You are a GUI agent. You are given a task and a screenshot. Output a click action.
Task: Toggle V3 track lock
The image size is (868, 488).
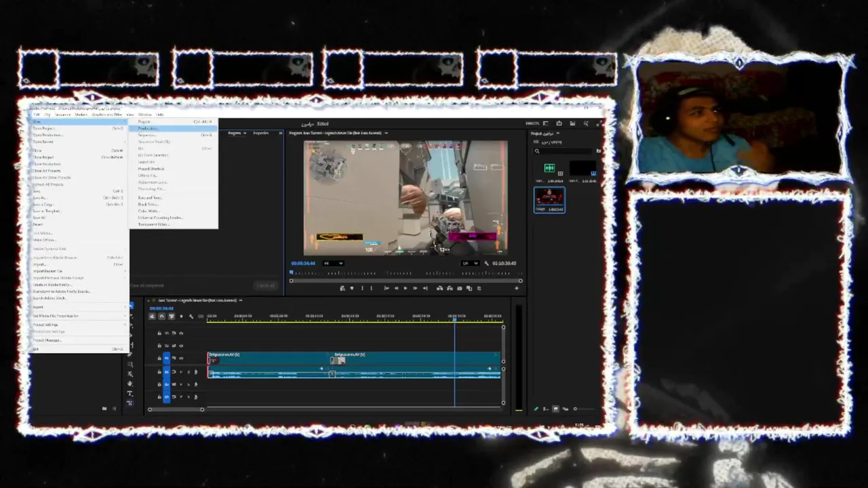pyautogui.click(x=159, y=333)
